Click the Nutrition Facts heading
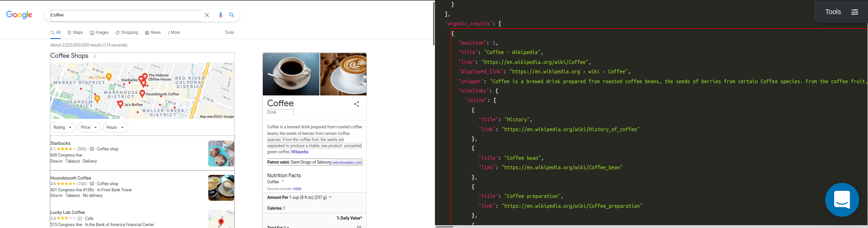The image size is (868, 228). point(284,175)
